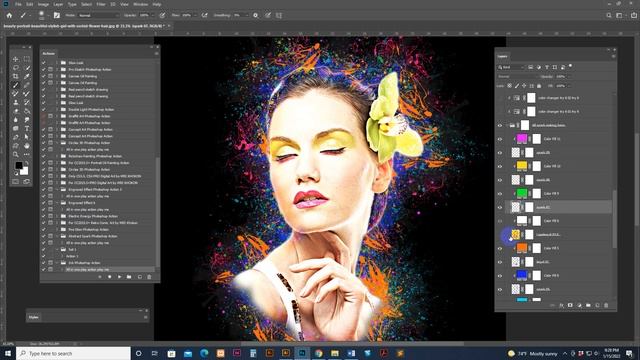Click the foreground color black swatch
Viewport: 640px width, 360px height.
pos(18,165)
